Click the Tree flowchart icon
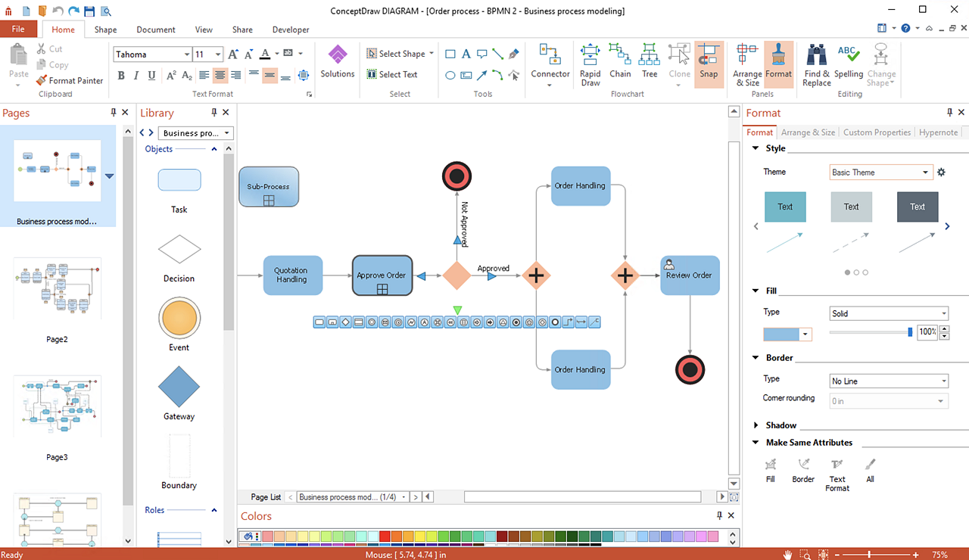The width and height of the screenshot is (969, 560). (x=649, y=61)
